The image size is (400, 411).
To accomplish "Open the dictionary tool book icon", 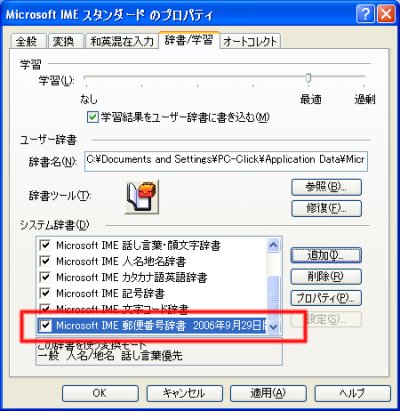I will coord(142,197).
